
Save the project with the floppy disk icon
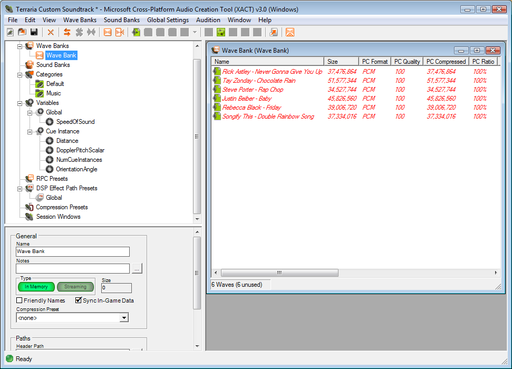34,32
